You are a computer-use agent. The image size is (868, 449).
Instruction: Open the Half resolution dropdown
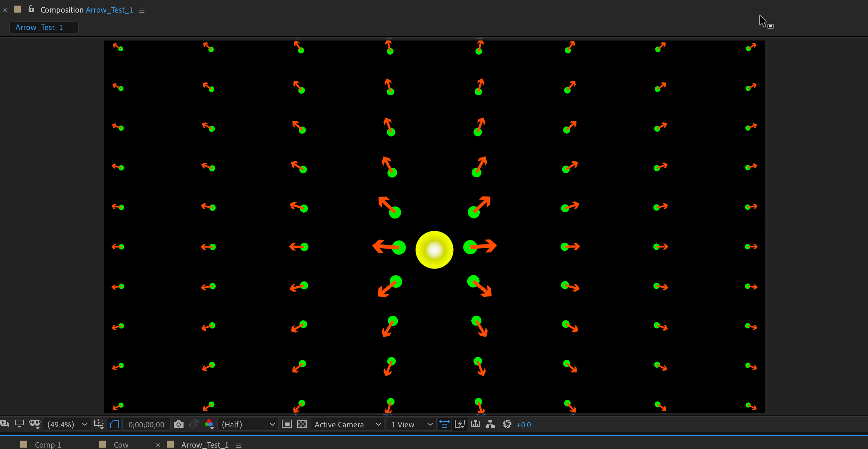click(248, 425)
